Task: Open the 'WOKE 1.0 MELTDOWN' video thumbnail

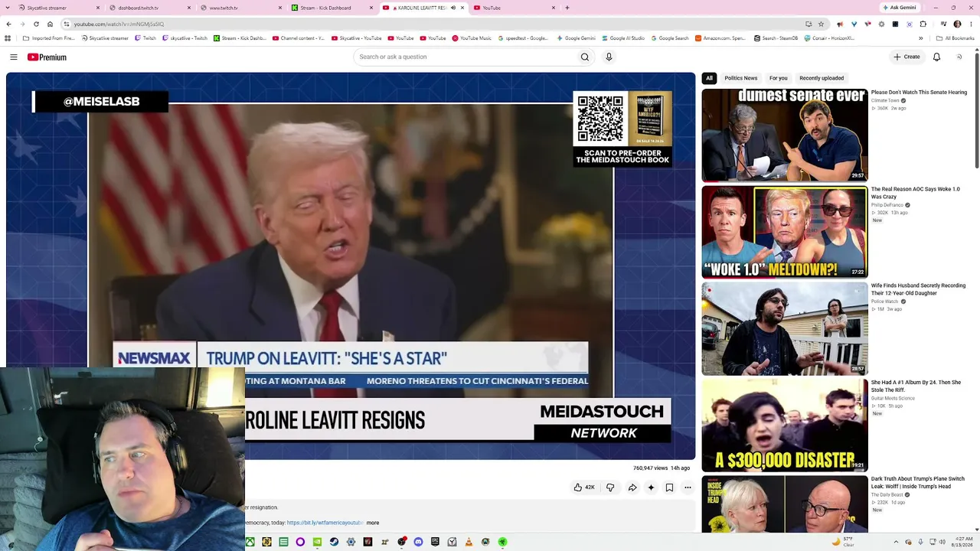Action: tap(785, 232)
